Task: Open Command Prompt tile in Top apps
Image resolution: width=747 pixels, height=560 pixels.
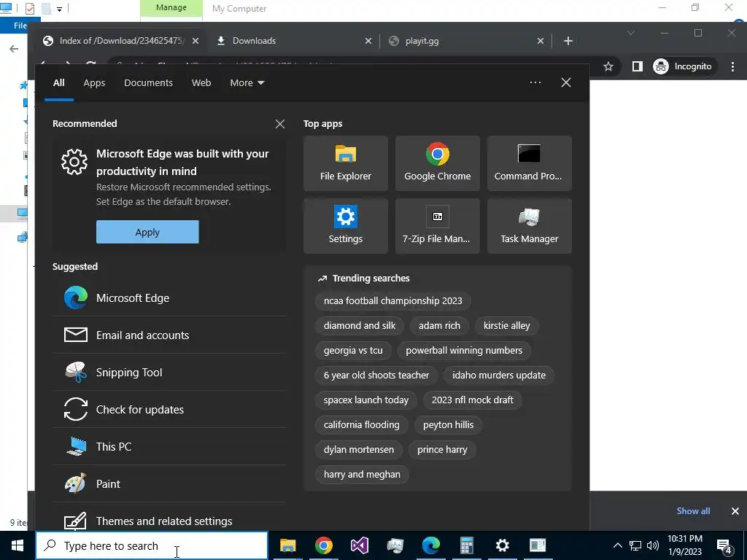Action: point(530,163)
